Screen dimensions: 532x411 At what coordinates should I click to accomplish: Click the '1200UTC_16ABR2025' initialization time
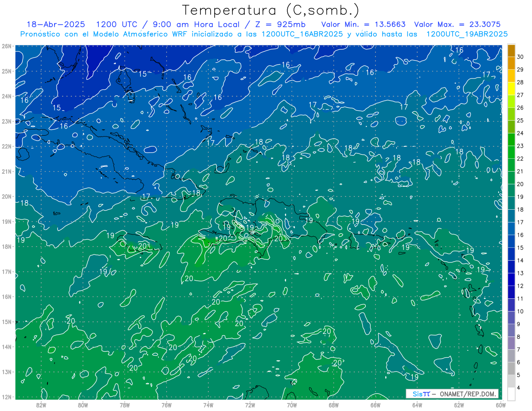coord(302,34)
